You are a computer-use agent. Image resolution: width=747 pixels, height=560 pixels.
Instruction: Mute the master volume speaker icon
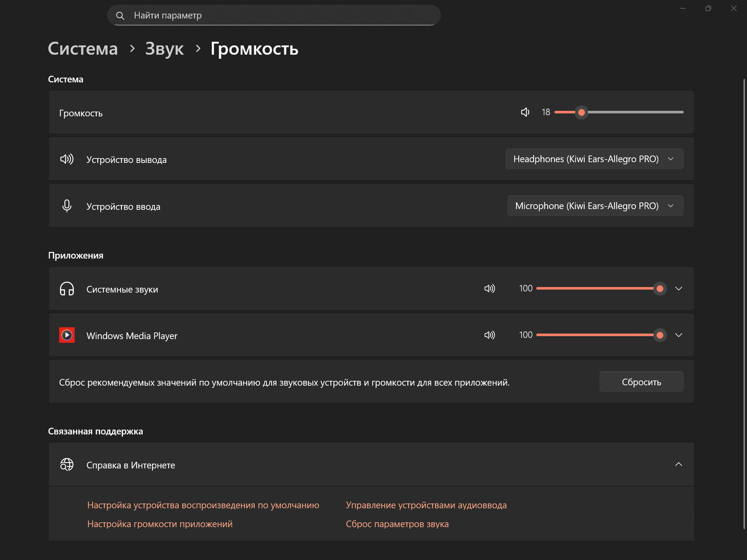pyautogui.click(x=525, y=112)
